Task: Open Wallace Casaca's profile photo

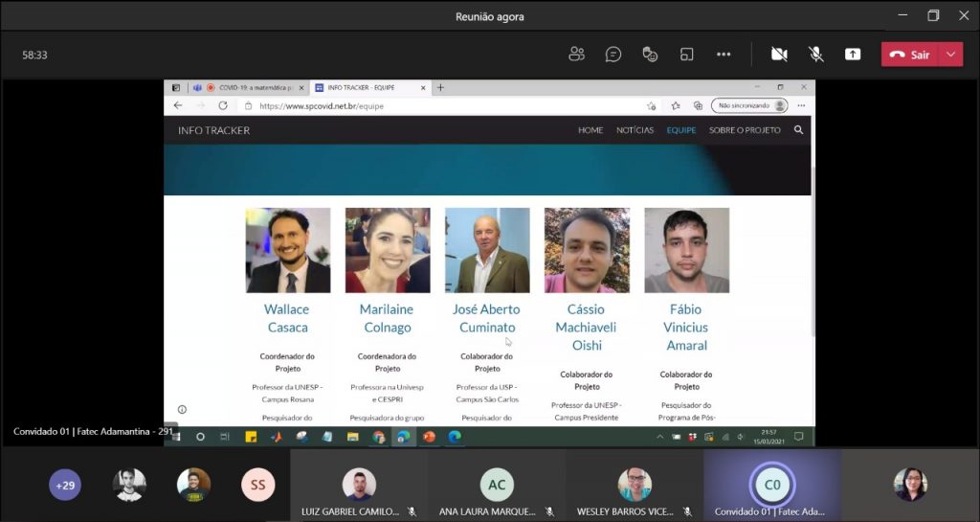Action: click(x=288, y=250)
